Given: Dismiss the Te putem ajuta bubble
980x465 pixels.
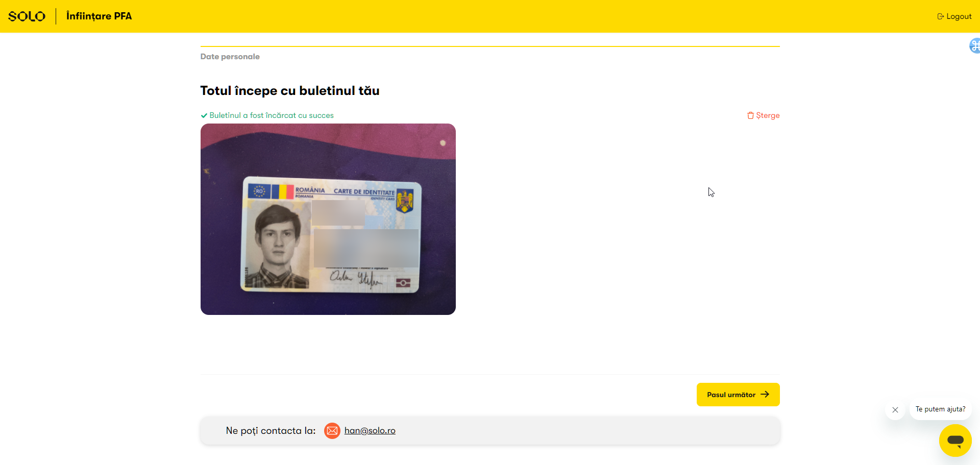Looking at the screenshot, I should [x=895, y=410].
